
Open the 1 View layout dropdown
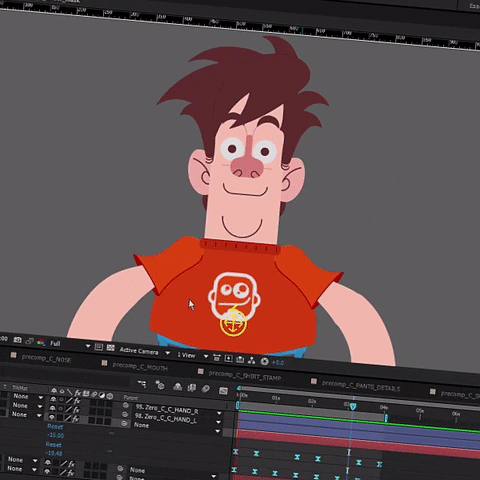click(192, 356)
